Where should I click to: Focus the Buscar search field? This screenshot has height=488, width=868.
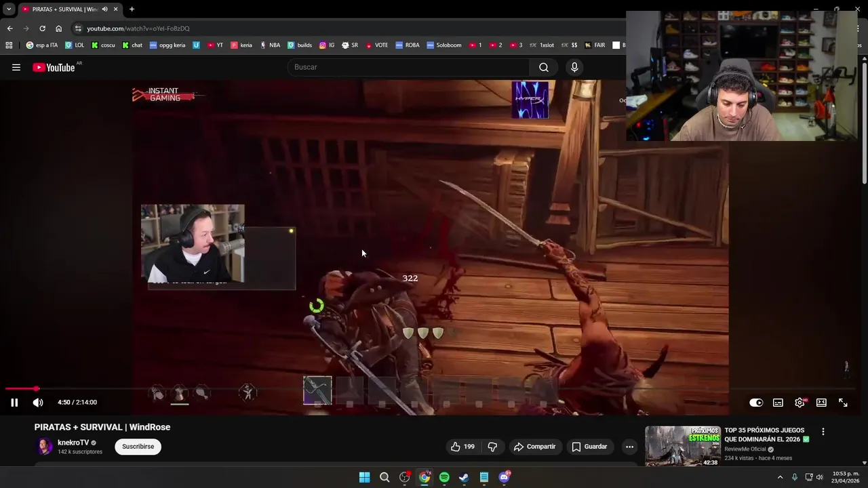click(x=409, y=67)
